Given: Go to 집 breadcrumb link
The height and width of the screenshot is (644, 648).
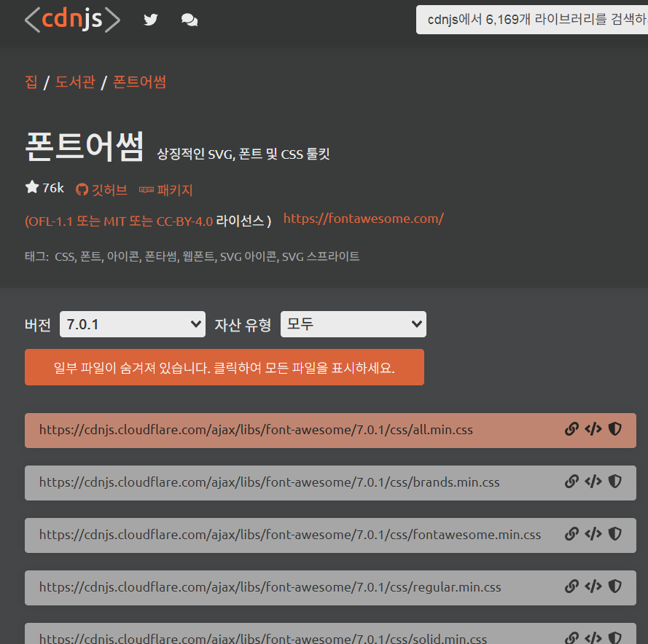Looking at the screenshot, I should (x=31, y=82).
